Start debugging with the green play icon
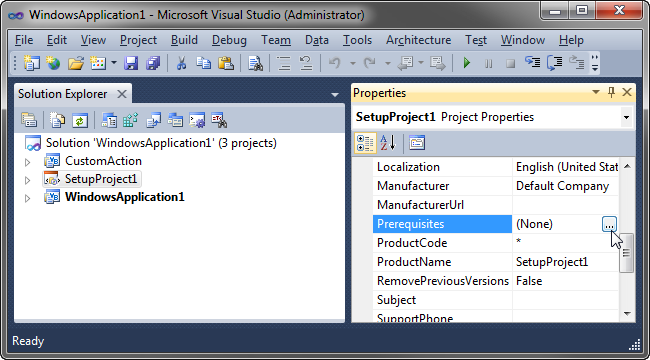 tap(467, 63)
